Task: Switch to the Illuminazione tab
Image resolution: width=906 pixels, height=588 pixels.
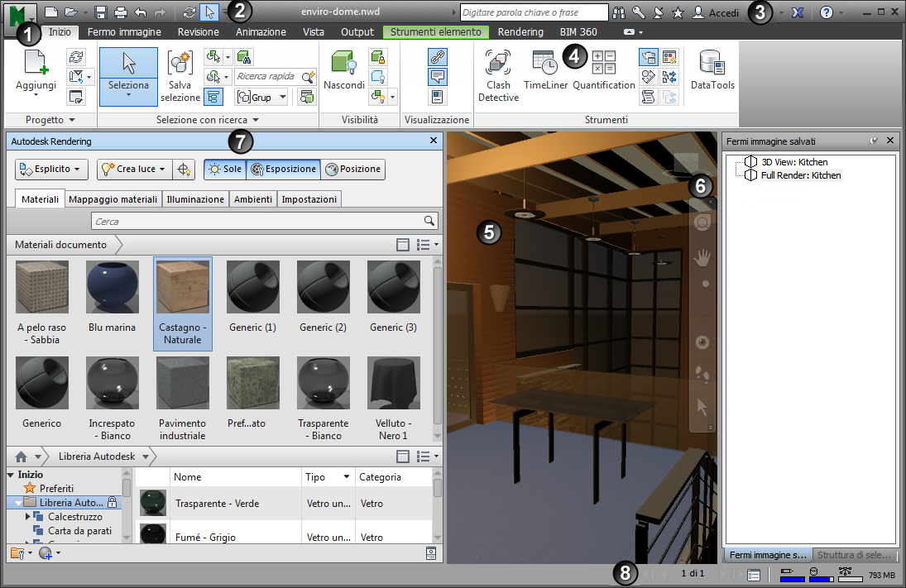Action: pos(195,199)
